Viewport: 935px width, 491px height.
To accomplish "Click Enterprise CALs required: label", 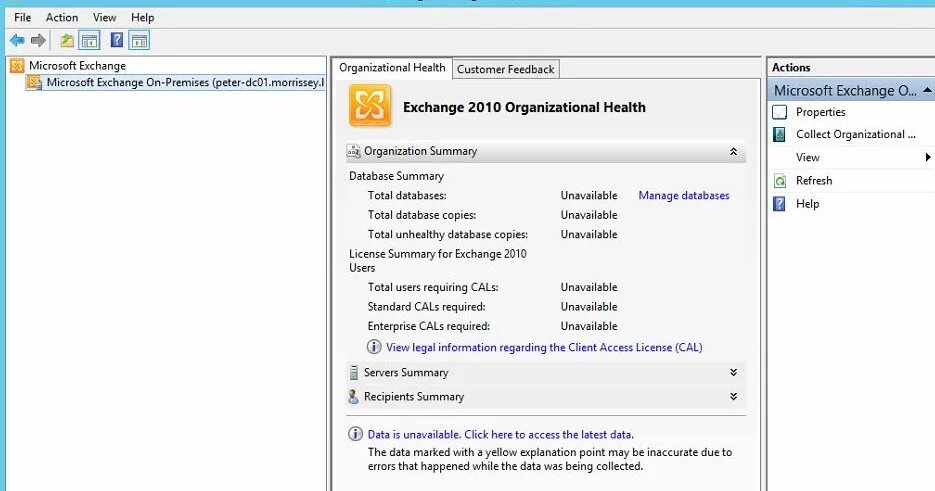I will (429, 326).
